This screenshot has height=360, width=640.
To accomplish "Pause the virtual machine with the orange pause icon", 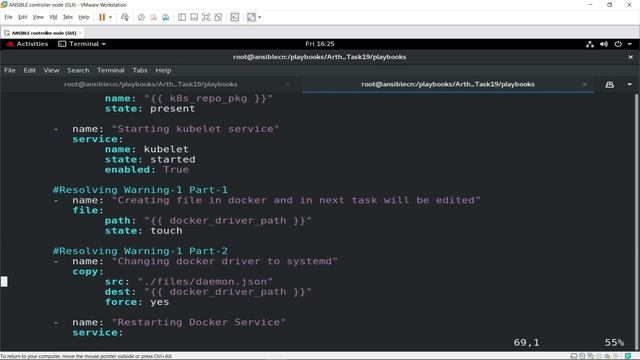I will click(102, 17).
